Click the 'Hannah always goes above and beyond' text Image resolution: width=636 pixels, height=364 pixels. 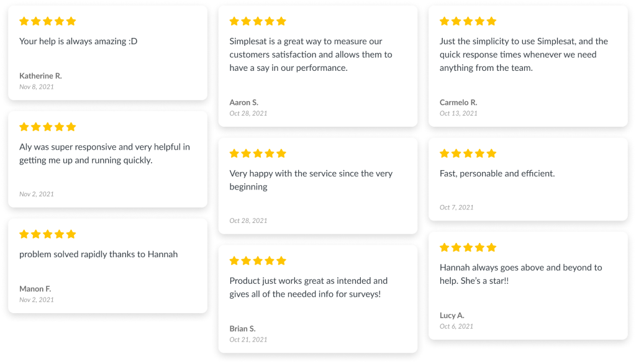521,274
